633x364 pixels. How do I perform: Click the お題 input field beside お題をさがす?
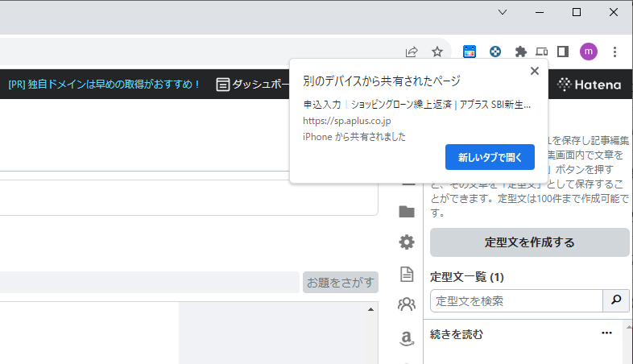149,282
